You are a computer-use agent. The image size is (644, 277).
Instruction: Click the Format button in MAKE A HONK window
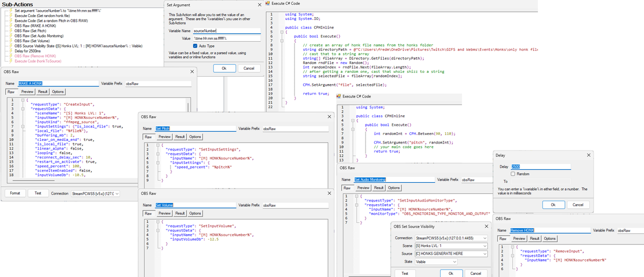[x=15, y=193]
